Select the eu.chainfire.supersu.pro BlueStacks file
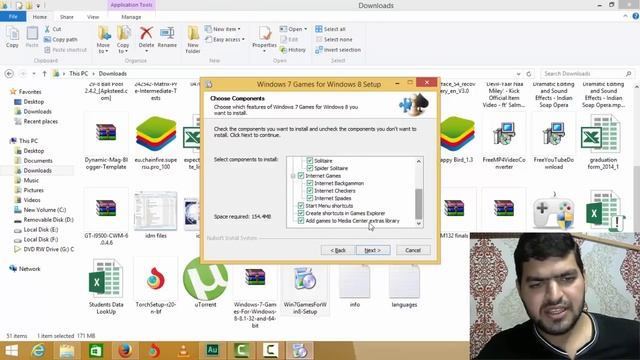Image resolution: width=640 pixels, height=360 pixels. [x=156, y=133]
